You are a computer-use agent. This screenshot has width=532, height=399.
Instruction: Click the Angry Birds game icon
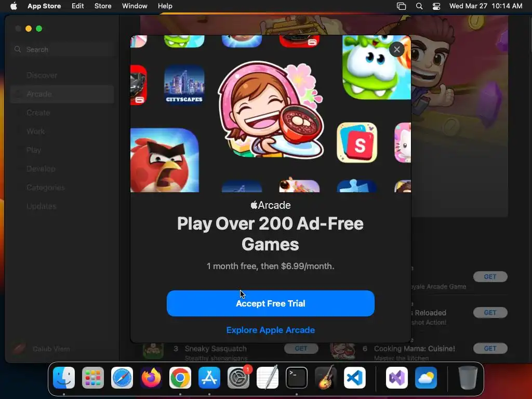[x=165, y=160]
